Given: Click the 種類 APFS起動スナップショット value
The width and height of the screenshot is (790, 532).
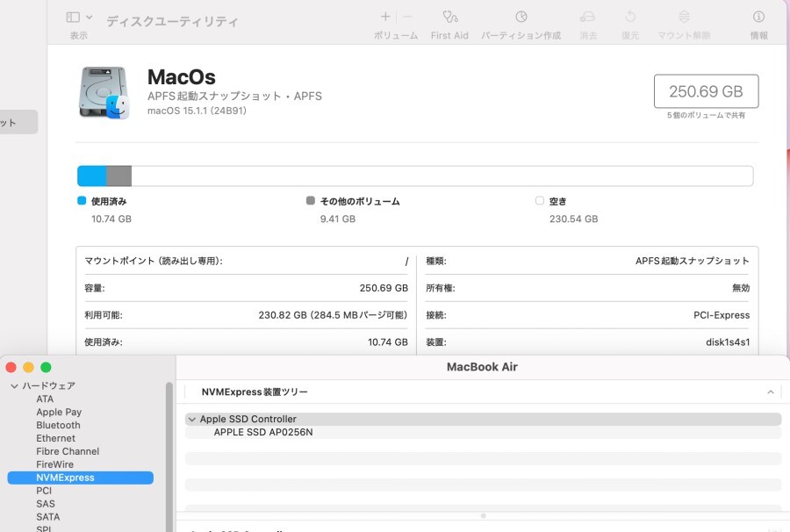Looking at the screenshot, I should point(693,261).
